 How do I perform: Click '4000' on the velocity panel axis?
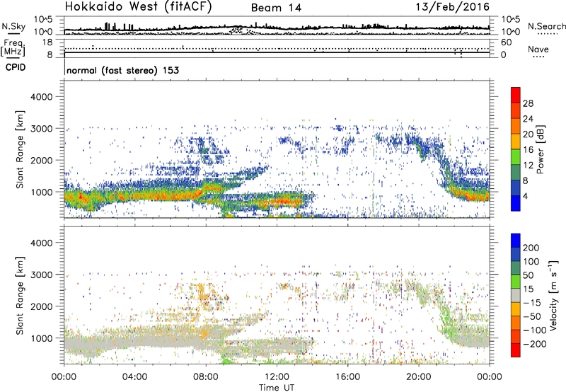(41, 243)
